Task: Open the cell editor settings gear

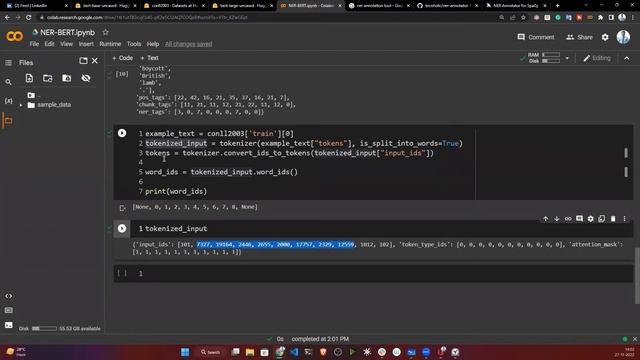Action: click(x=591, y=219)
